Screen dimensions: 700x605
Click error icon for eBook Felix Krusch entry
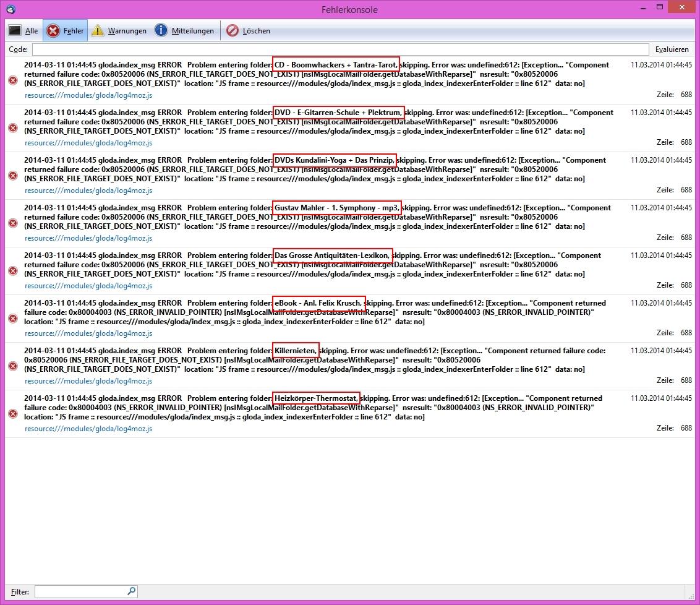tap(13, 318)
